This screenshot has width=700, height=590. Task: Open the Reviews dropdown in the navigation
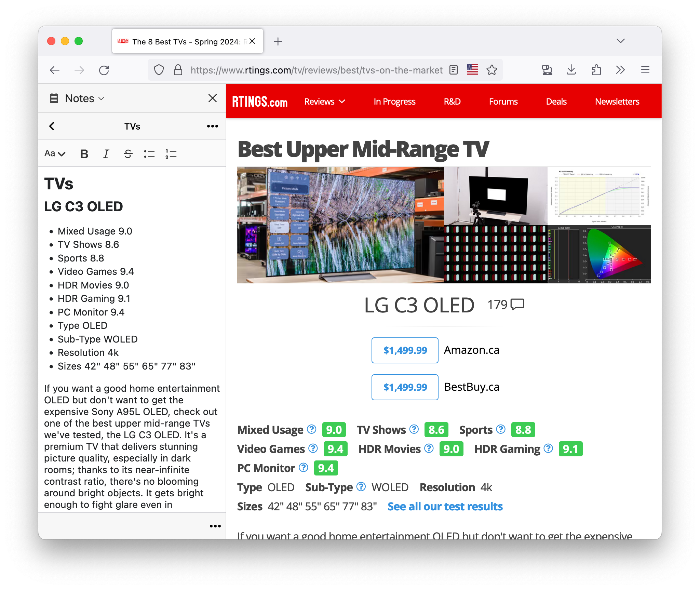pos(324,101)
